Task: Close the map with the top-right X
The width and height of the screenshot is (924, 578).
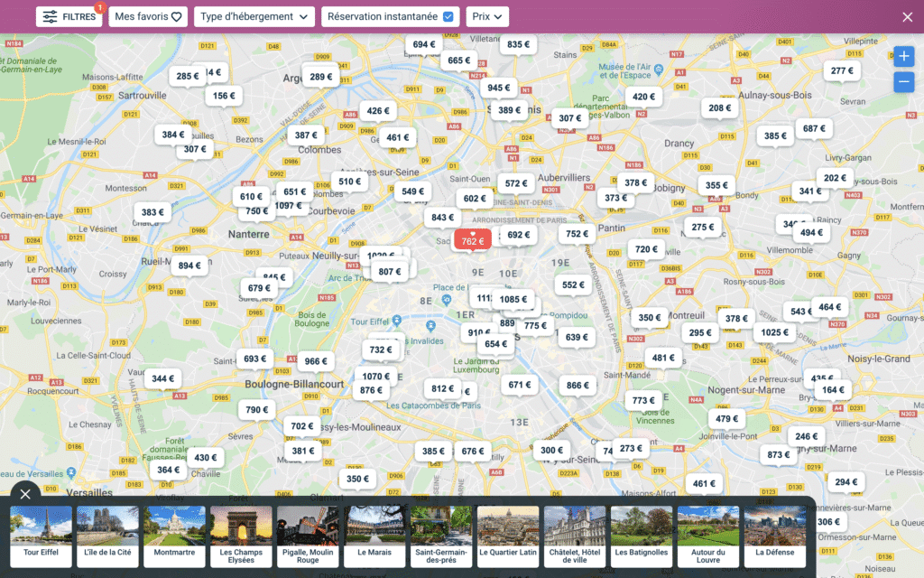Action: pos(907,16)
